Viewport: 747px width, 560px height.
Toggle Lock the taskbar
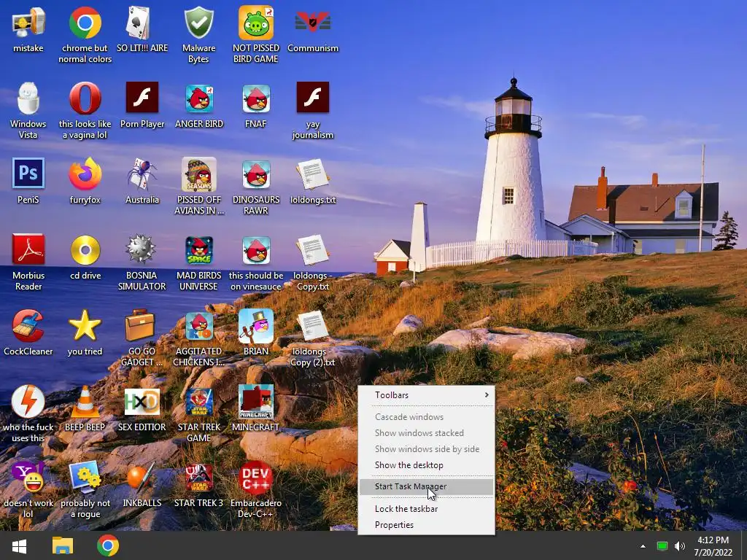[426, 508]
